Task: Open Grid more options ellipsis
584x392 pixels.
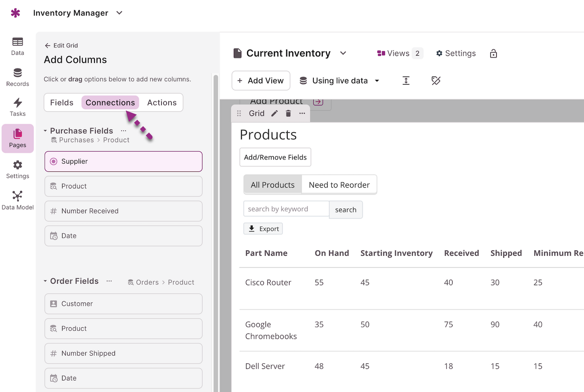Action: (302, 113)
